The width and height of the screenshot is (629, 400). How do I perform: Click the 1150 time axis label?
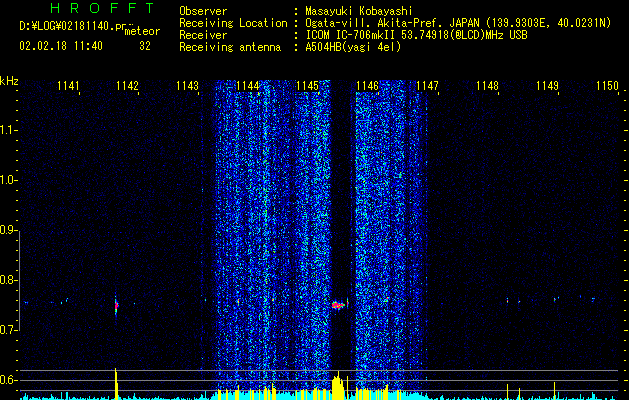(607, 86)
